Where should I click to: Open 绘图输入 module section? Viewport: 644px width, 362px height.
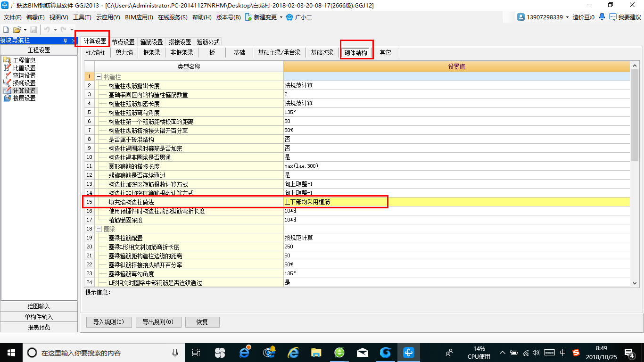(x=39, y=306)
